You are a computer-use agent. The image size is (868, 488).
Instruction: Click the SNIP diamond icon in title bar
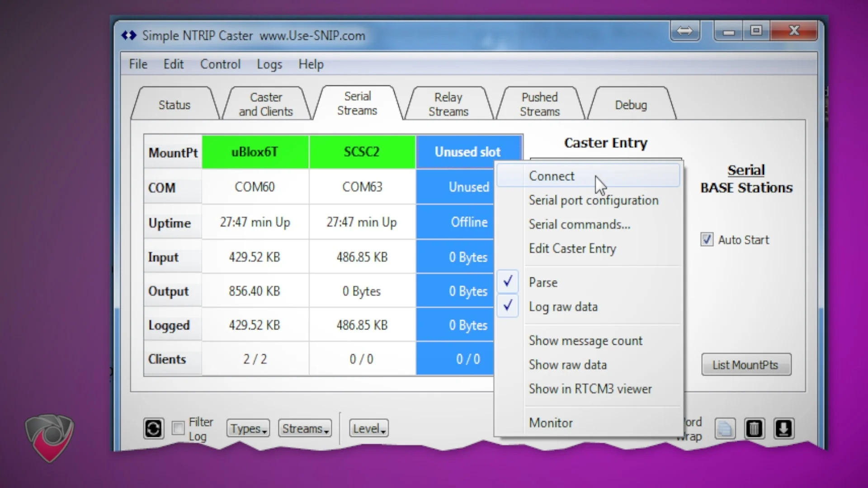tap(129, 35)
